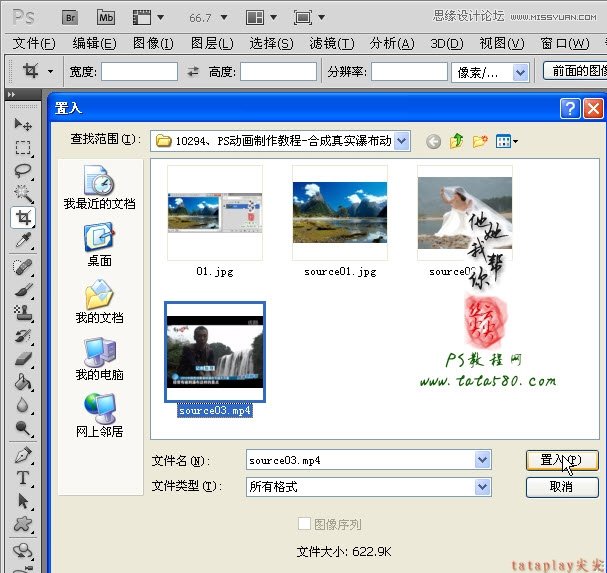Open the 图层(L) menu
Viewport: 607px width, 573px height.
(212, 43)
